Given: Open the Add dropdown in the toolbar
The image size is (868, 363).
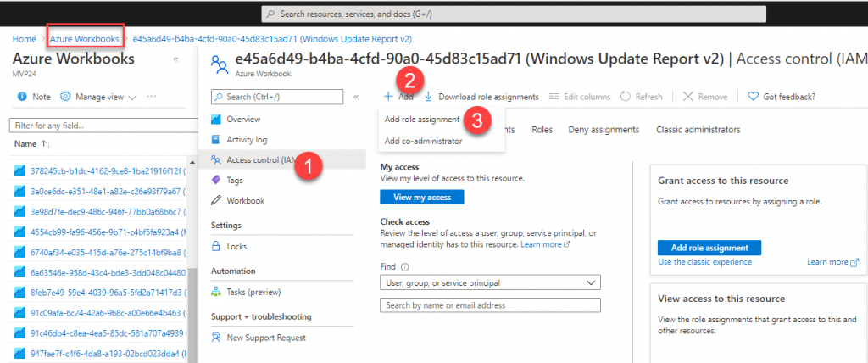Looking at the screenshot, I should point(398,97).
